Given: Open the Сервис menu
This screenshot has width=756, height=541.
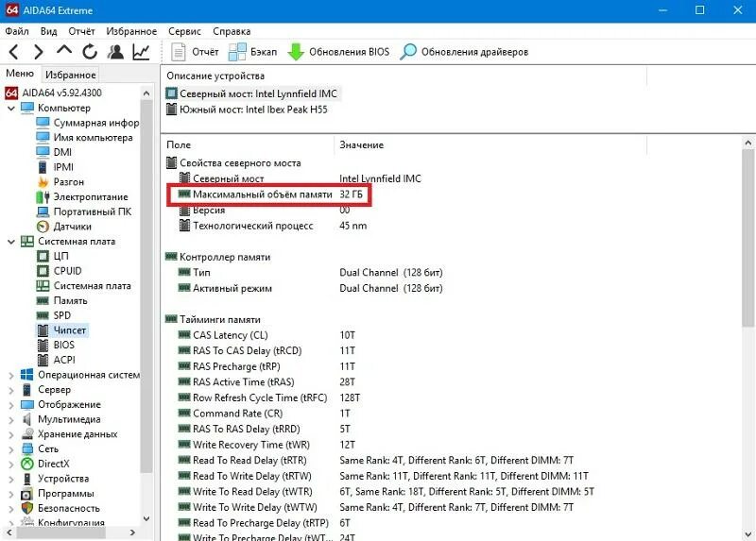Looking at the screenshot, I should tap(184, 31).
